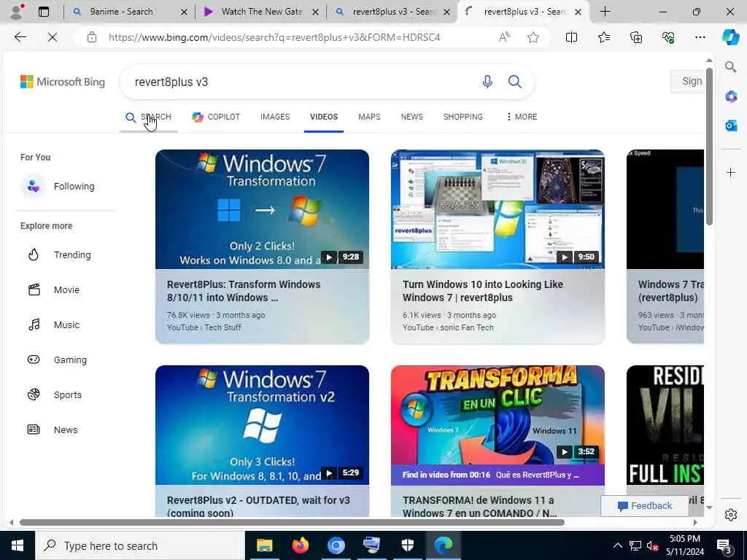Show hidden system tray icons

coord(617,545)
